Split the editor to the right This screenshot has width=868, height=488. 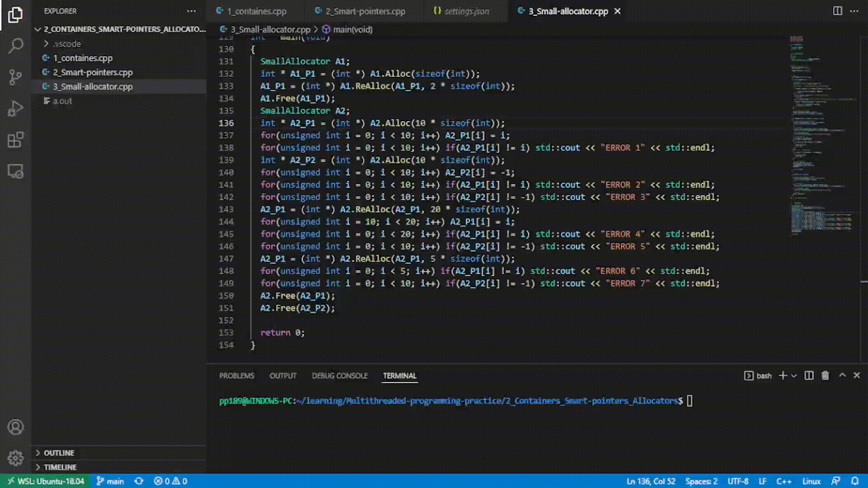point(837,11)
